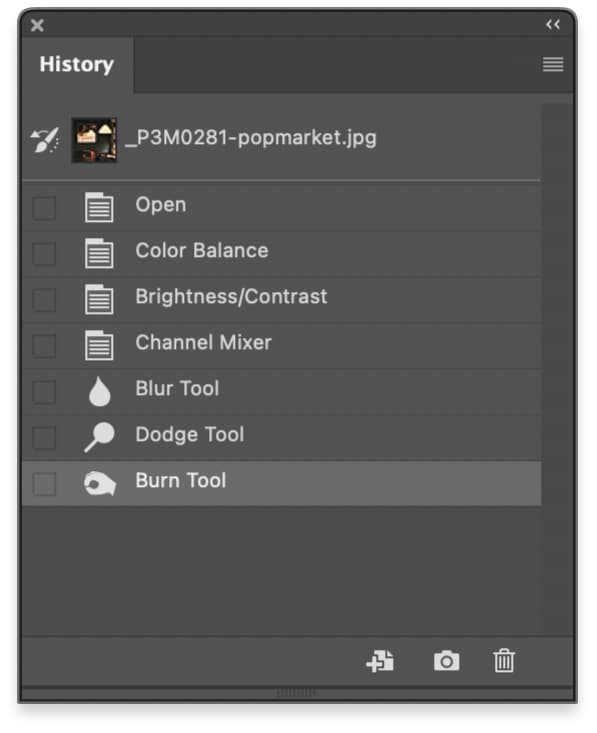Screen dimensions: 597x733
Task: Open the History panel hamburger menu
Action: (x=553, y=64)
